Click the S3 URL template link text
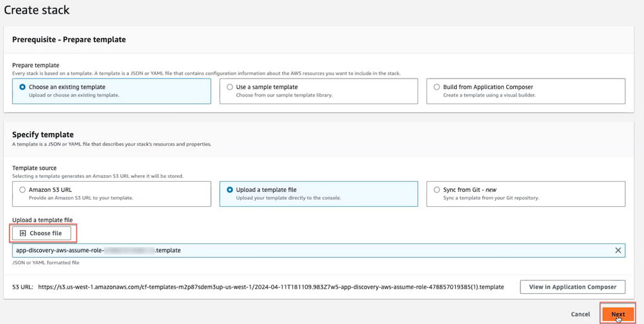This screenshot has width=644, height=324. tap(270, 287)
